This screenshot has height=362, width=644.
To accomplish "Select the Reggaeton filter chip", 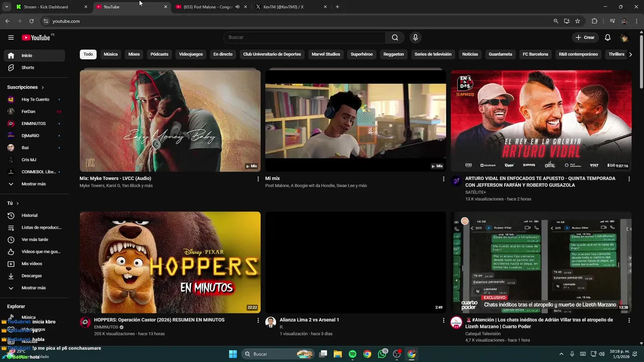I will click(x=393, y=54).
